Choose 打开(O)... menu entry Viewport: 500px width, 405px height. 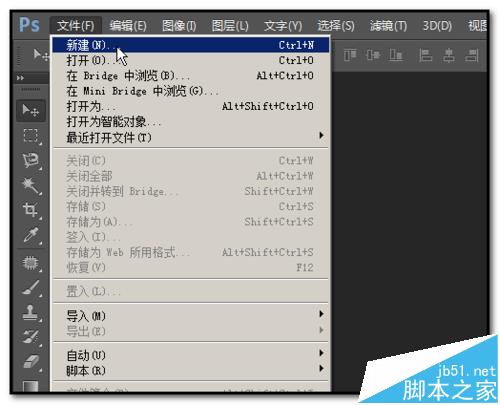(191, 60)
